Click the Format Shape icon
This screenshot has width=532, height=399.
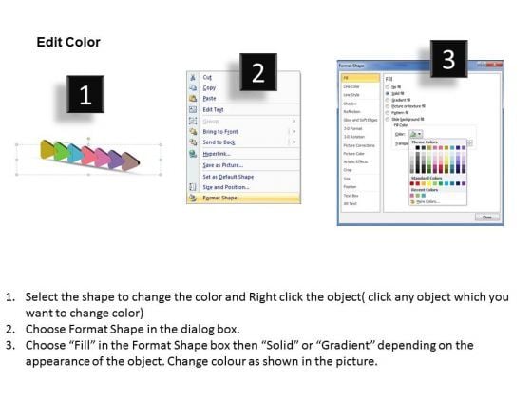pos(193,198)
